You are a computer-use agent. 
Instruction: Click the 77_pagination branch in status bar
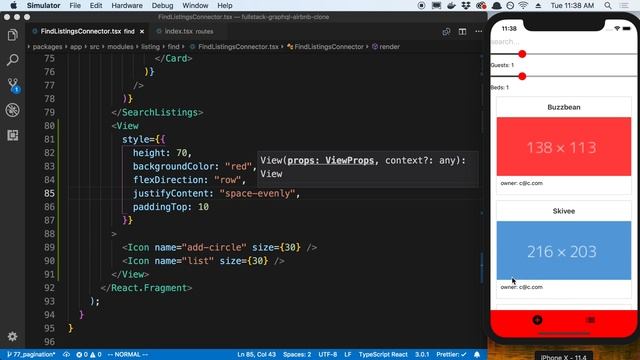pyautogui.click(x=31, y=354)
